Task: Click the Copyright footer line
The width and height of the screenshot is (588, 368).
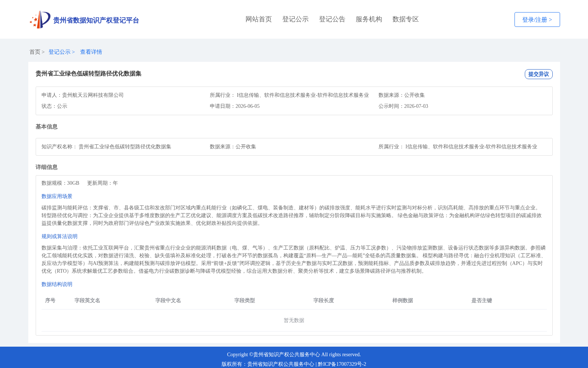Action: coord(294,354)
